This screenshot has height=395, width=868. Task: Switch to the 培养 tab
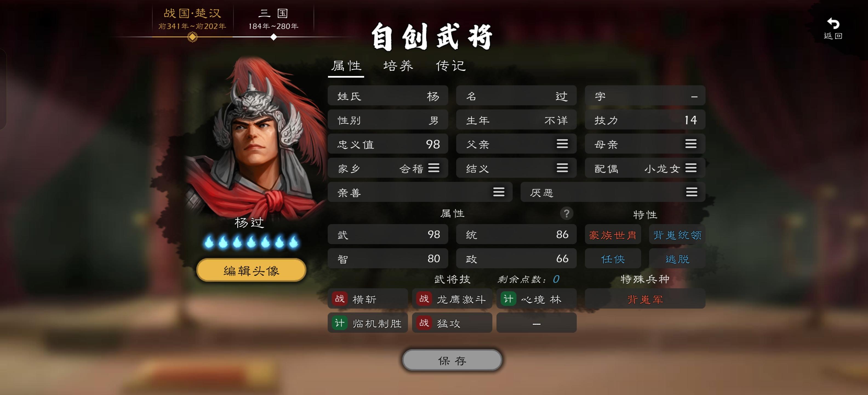tap(398, 66)
